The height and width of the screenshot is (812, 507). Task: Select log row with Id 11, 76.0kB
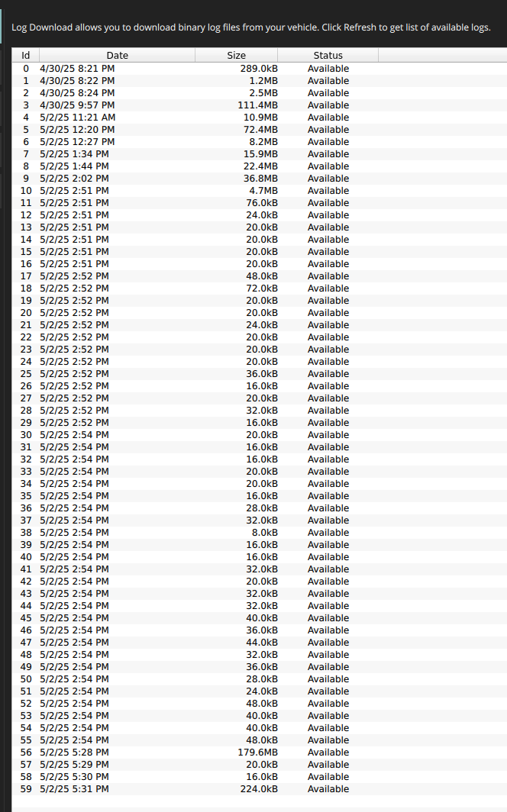point(260,203)
